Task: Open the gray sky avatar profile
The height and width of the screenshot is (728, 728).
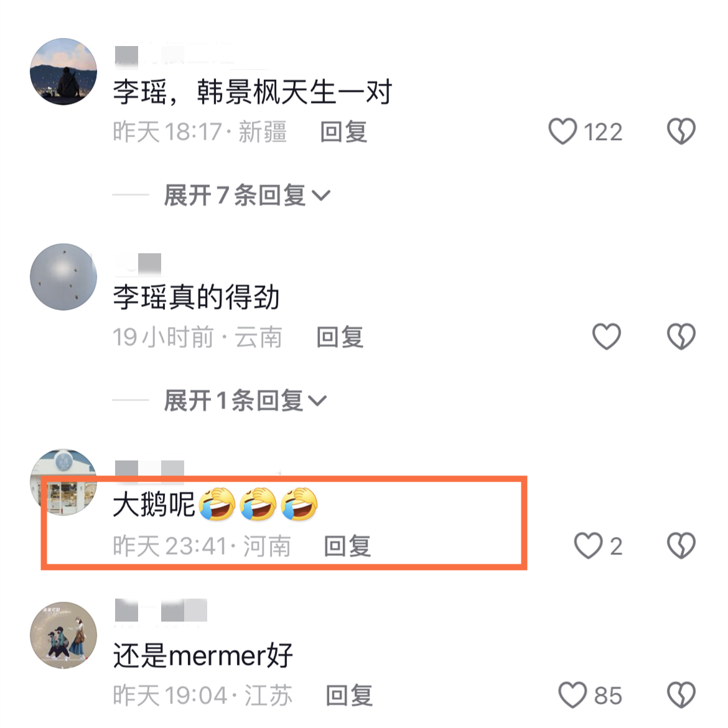Action: pos(63,277)
